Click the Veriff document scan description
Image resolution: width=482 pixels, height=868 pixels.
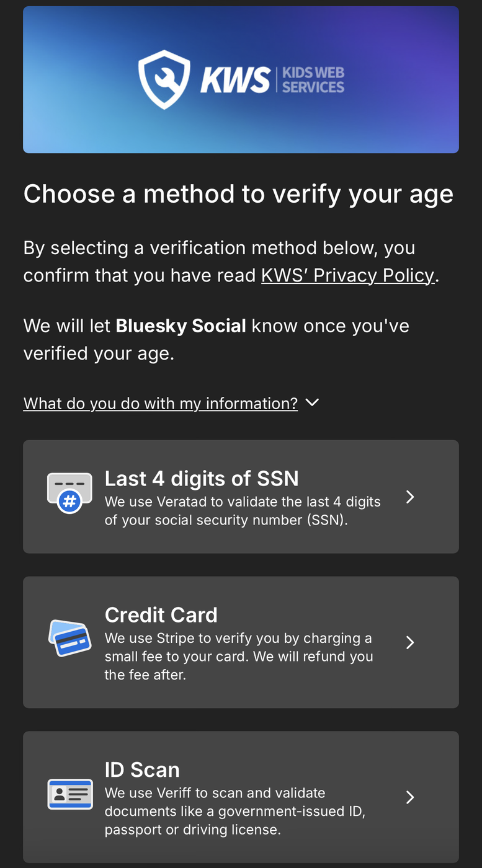(x=235, y=811)
